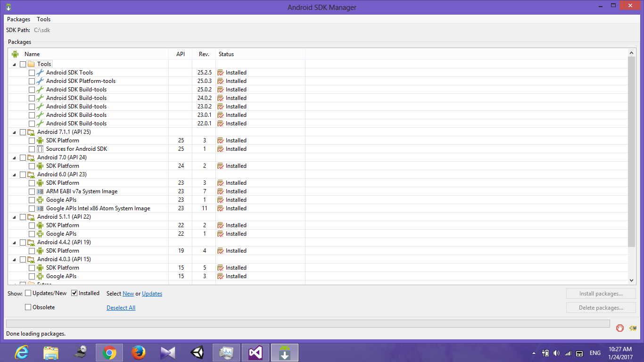This screenshot has height=362, width=644.
Task: Click the wrench icon beside Android SDK Platform-tools
Action: [40, 81]
